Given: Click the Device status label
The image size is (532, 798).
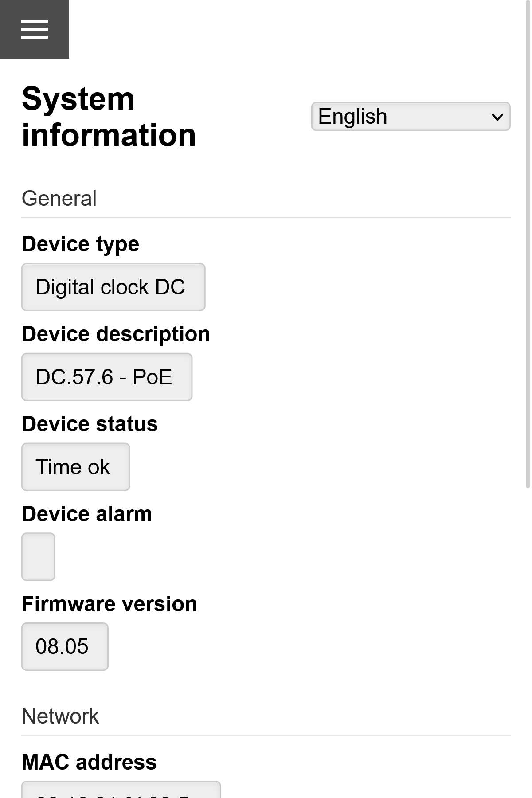Looking at the screenshot, I should point(90,423).
